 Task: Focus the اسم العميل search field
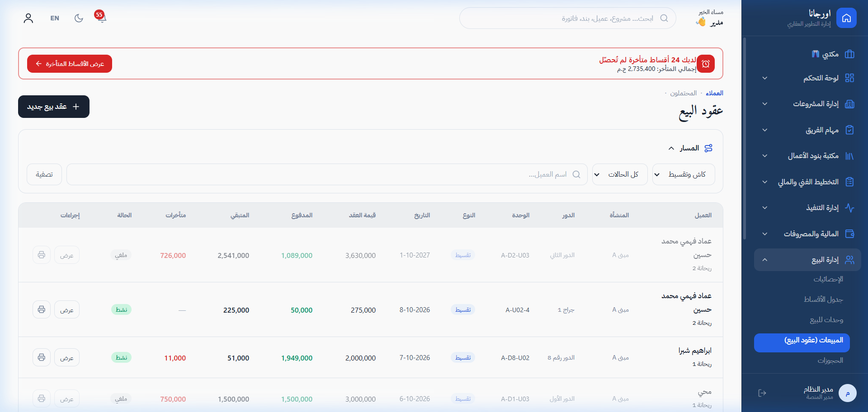click(x=327, y=174)
